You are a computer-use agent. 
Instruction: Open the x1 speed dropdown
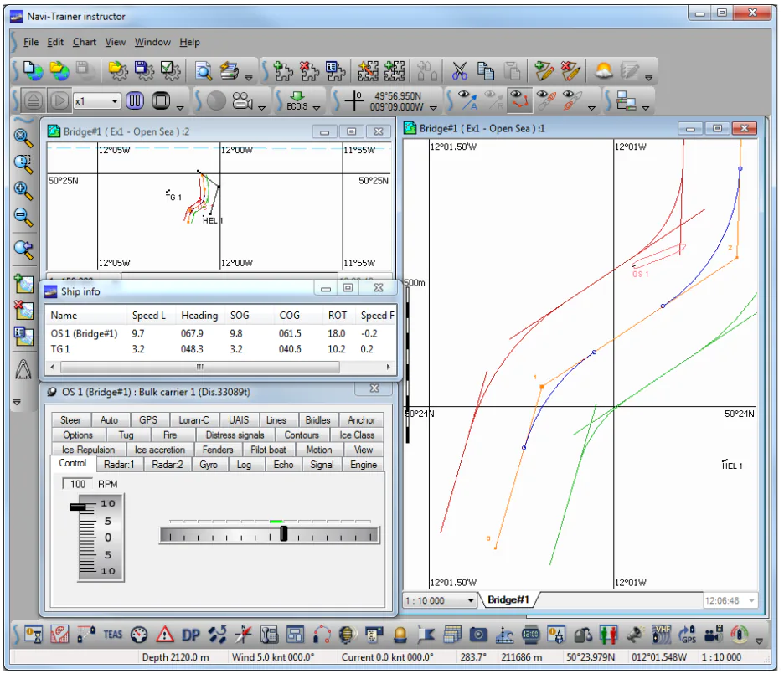(115, 101)
